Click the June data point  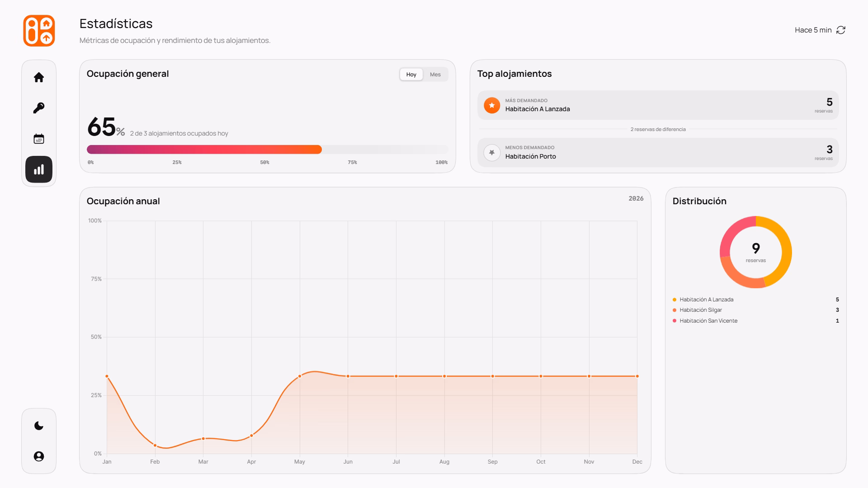click(x=348, y=376)
